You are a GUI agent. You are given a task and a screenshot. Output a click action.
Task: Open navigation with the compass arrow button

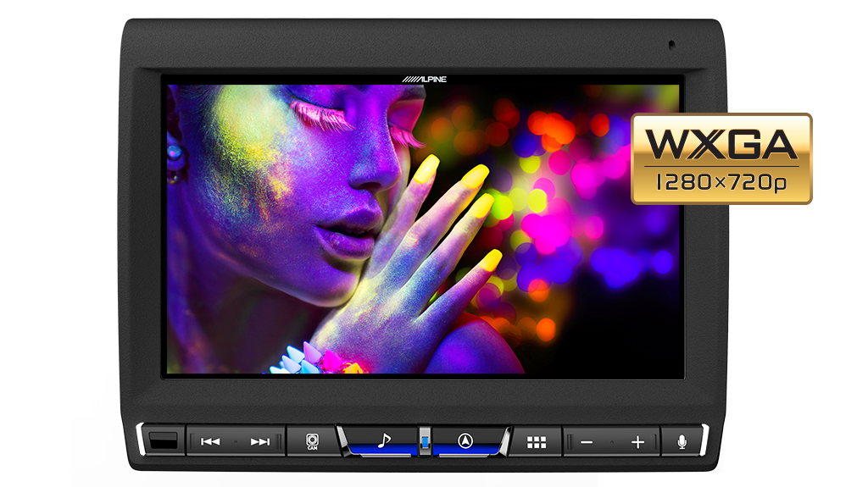click(x=465, y=440)
